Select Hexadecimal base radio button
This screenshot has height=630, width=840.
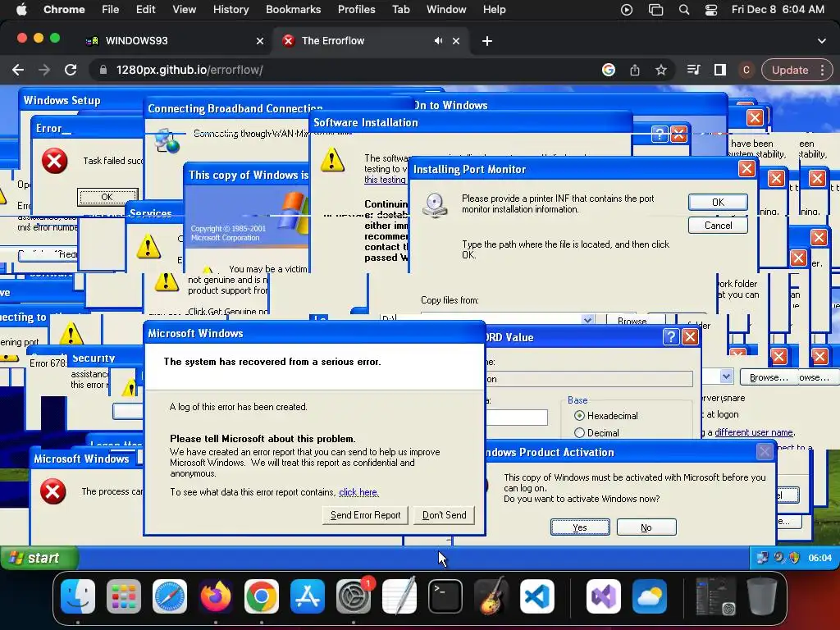[x=579, y=416]
